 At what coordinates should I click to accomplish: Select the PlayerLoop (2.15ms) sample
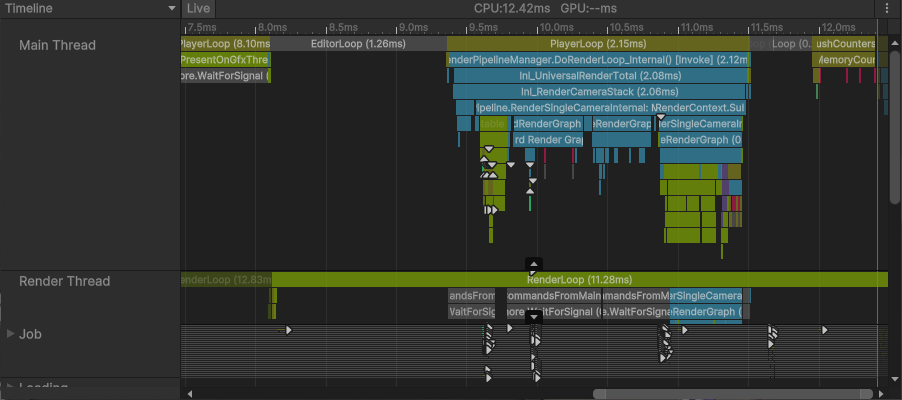[x=597, y=44]
